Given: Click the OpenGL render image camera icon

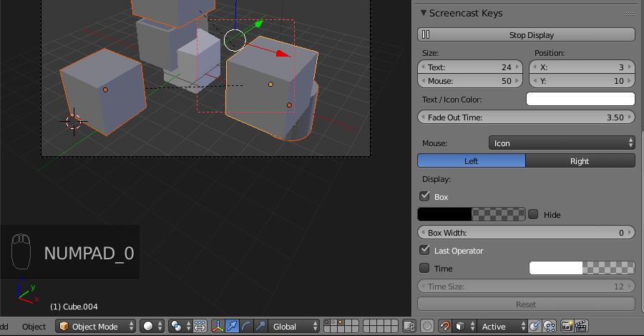Looking at the screenshot, I should point(567,327).
